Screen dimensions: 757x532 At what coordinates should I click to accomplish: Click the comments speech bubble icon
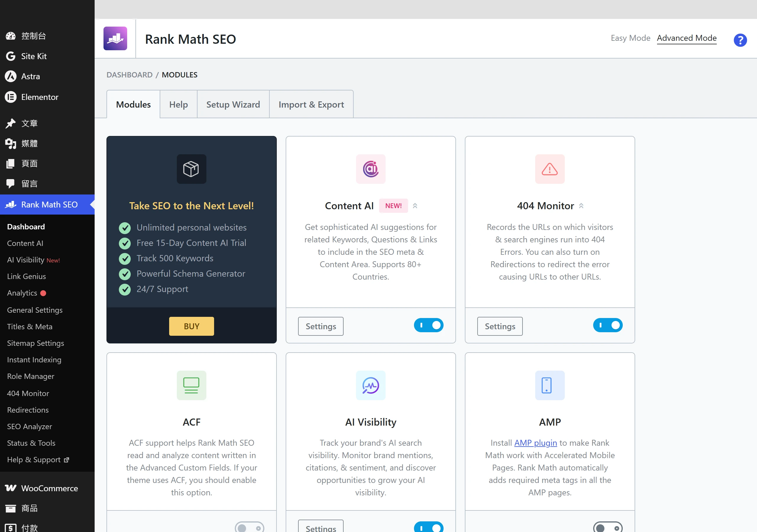(11, 184)
